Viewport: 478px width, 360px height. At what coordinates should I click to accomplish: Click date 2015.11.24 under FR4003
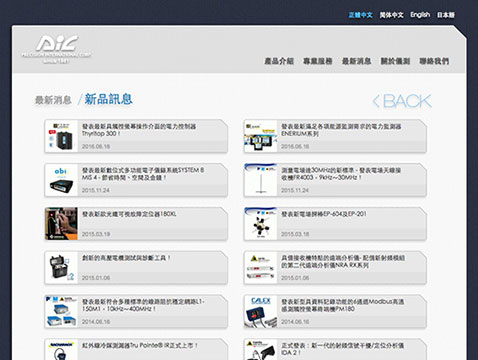(x=295, y=190)
